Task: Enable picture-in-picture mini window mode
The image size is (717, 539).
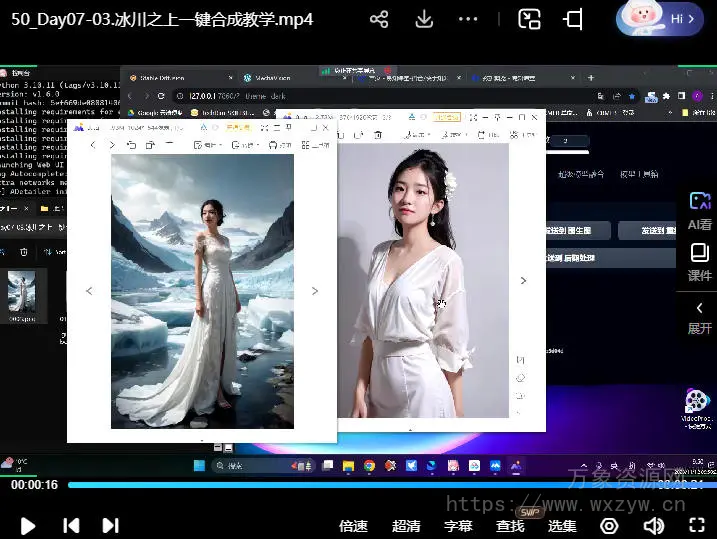Action: point(529,19)
